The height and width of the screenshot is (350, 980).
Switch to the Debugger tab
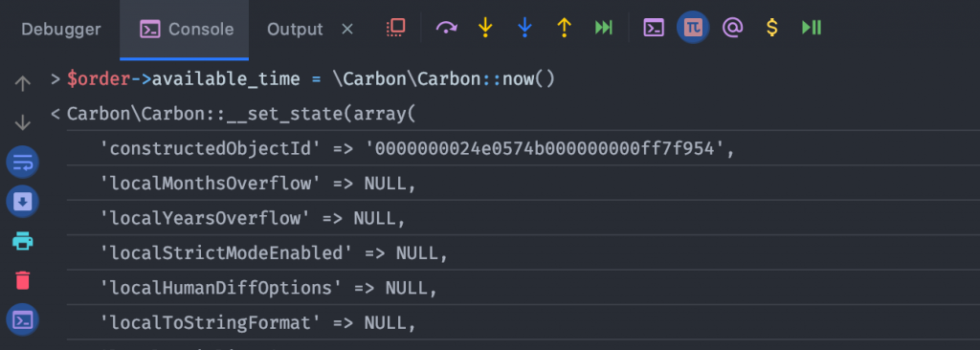pos(60,29)
